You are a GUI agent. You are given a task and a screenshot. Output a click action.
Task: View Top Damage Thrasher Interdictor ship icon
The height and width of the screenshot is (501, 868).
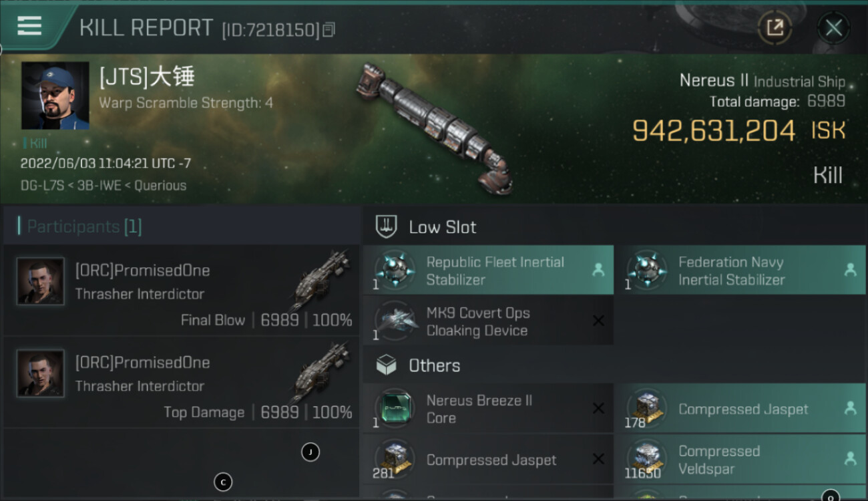(320, 371)
